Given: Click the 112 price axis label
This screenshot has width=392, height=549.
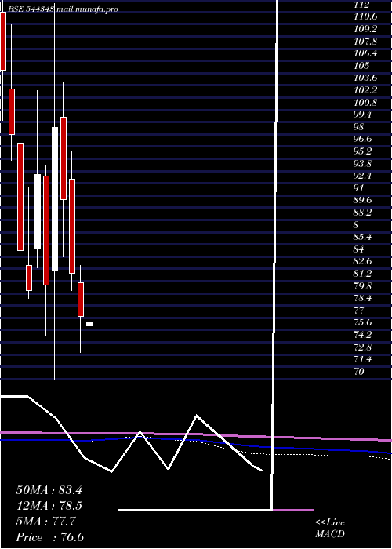Looking at the screenshot, I should pos(361,5).
